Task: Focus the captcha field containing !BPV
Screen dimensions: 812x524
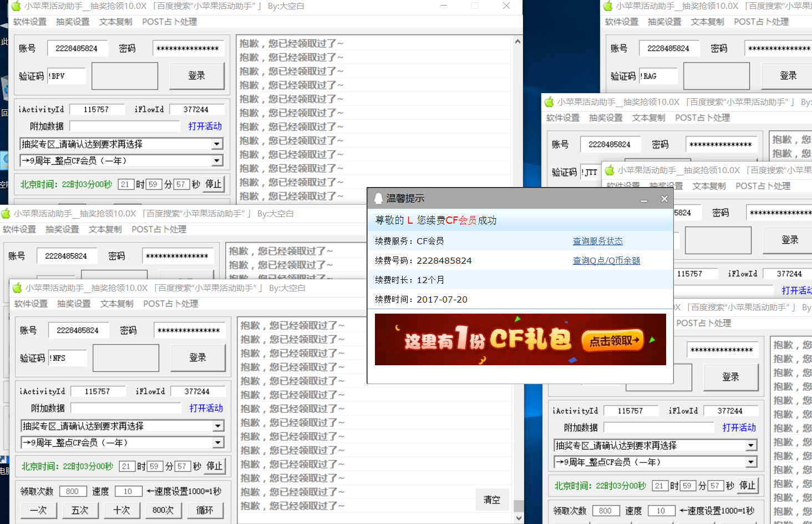Action: pyautogui.click(x=67, y=76)
